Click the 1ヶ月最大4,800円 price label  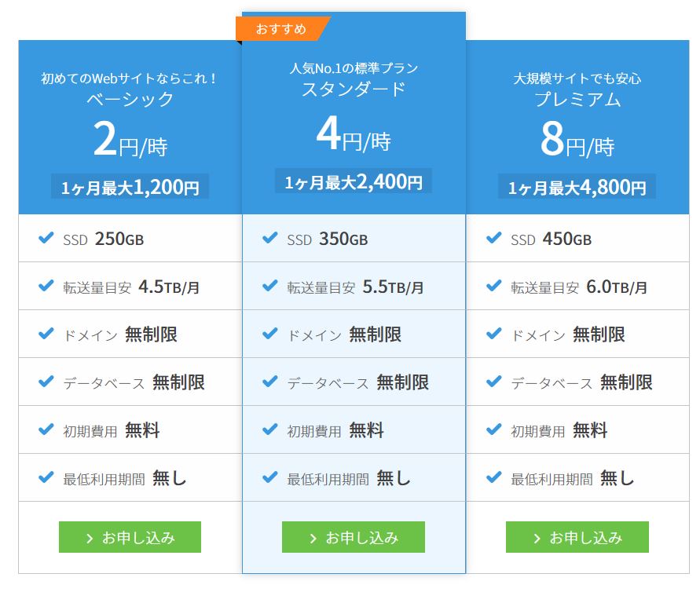[x=577, y=187]
